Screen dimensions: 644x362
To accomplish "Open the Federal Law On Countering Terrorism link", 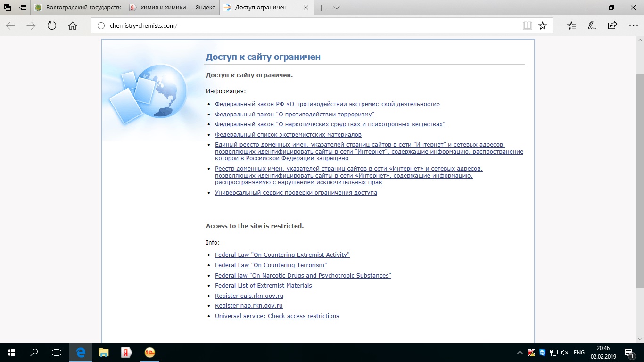I will pyautogui.click(x=271, y=265).
